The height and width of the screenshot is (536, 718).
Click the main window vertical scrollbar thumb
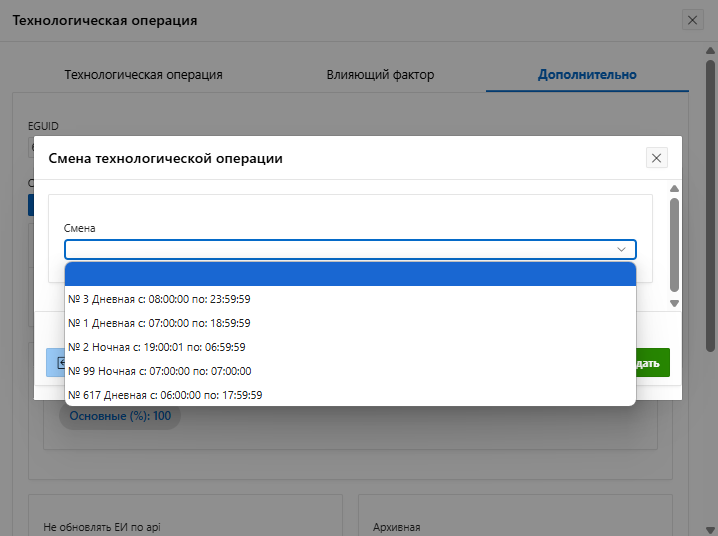point(710,200)
